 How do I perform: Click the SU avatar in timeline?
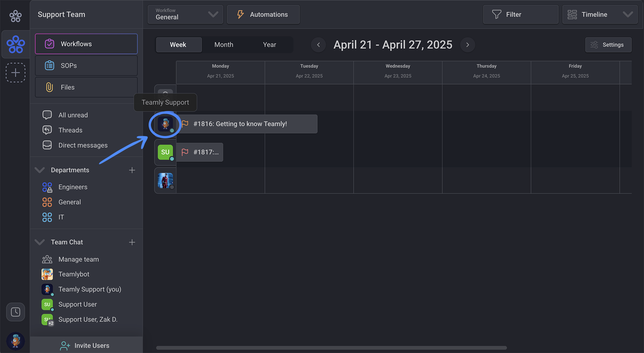[165, 152]
